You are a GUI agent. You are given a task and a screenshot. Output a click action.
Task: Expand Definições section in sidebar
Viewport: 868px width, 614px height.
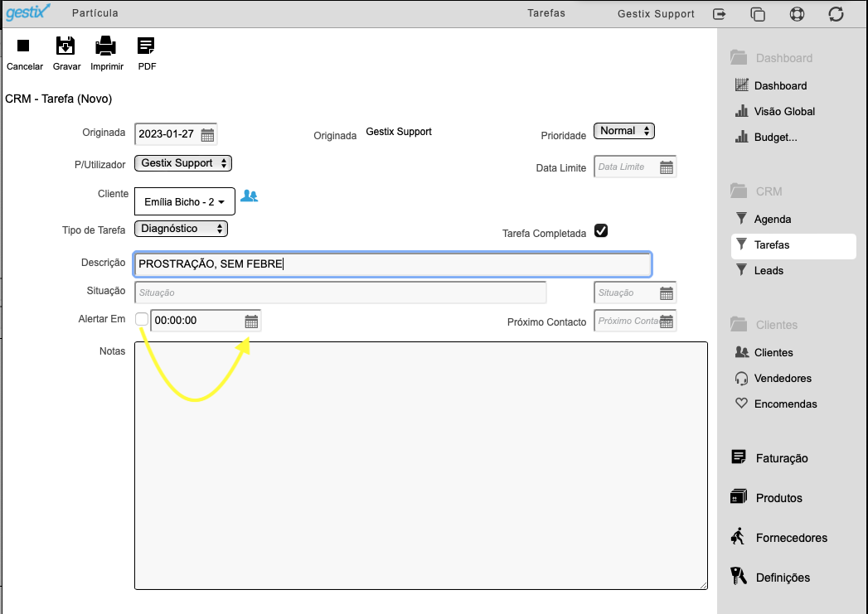tap(770, 577)
